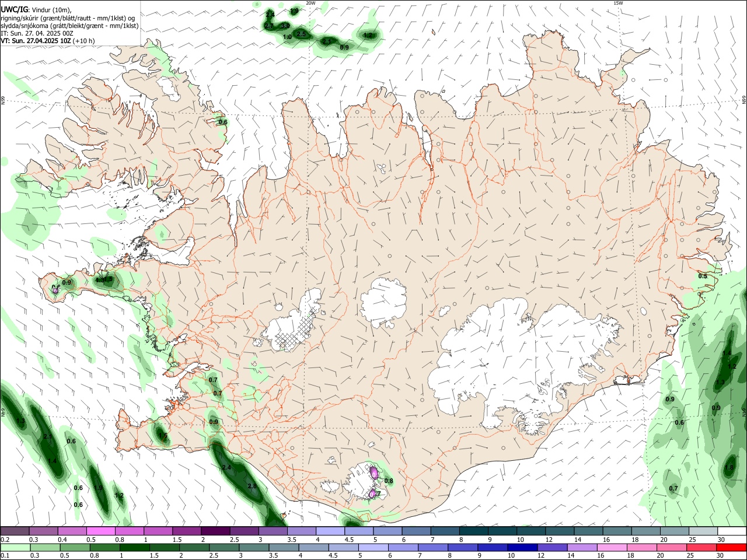Click the 0.8 value beside the southern glacier

click(389, 481)
